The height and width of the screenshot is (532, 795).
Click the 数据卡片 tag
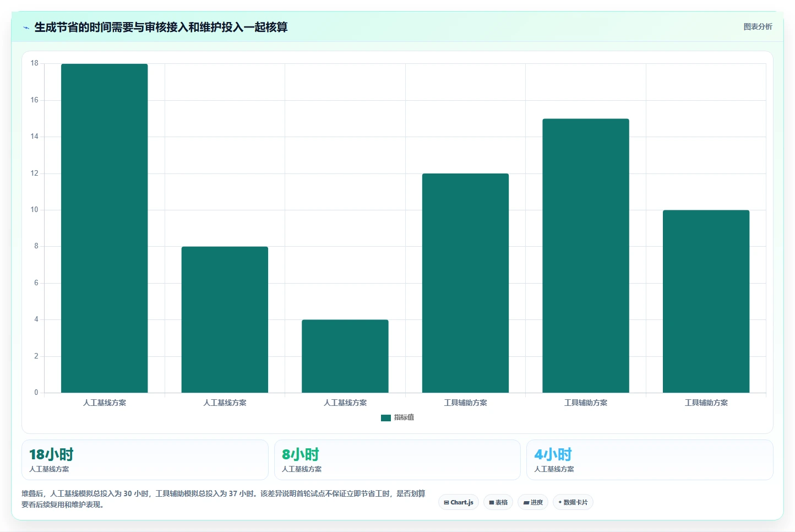[573, 502]
